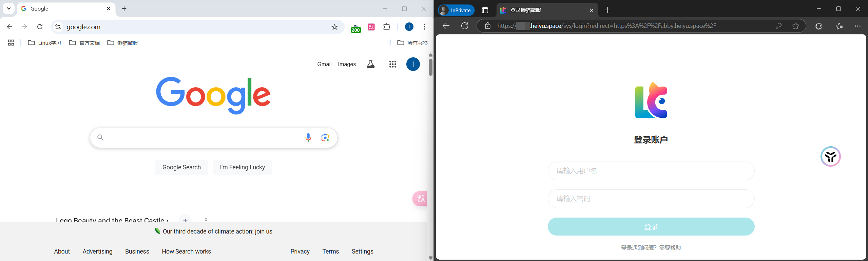Focus the 请输入用户名 username field
Screen dimensions: 868x261
(x=651, y=171)
